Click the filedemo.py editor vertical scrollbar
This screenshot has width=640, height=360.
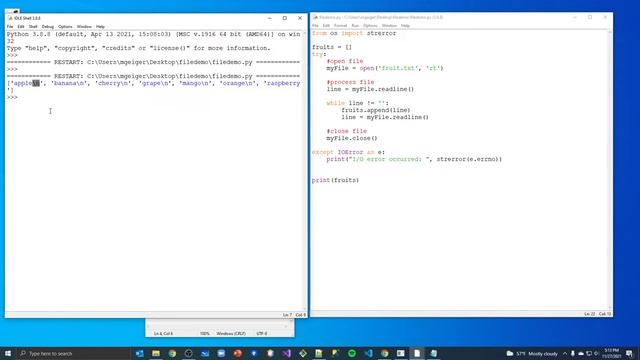pyautogui.click(x=610, y=169)
